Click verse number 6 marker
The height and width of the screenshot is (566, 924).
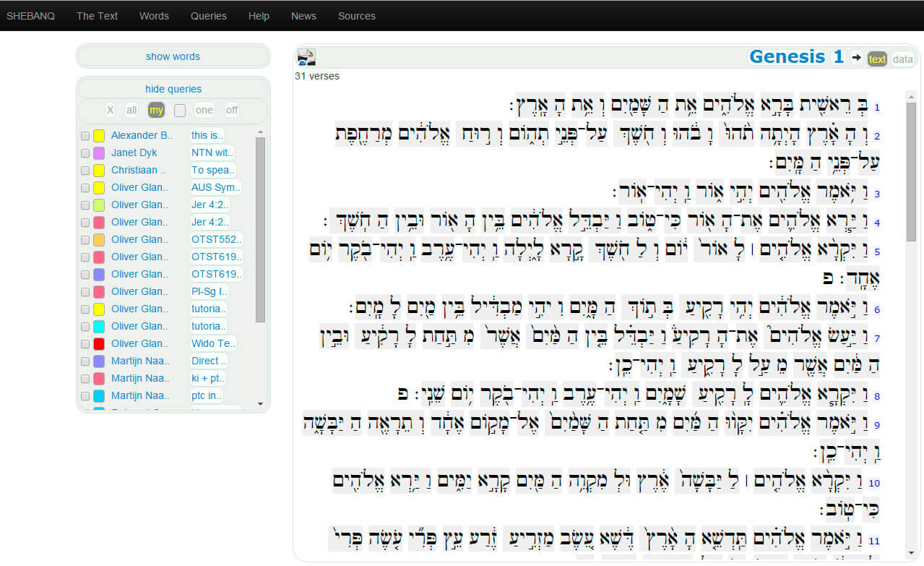pyautogui.click(x=877, y=310)
